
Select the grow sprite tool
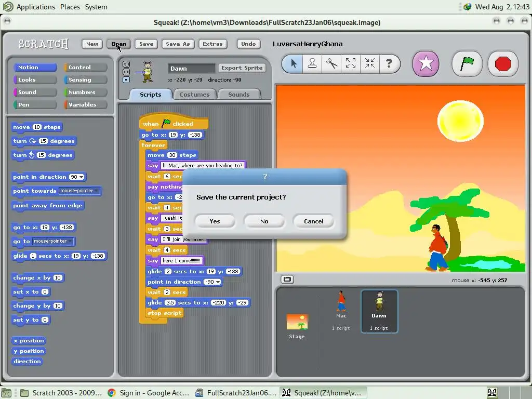coord(351,63)
